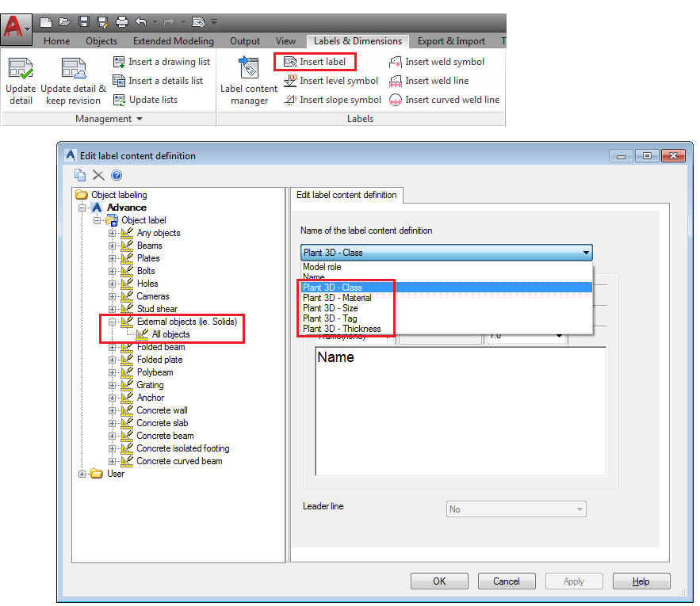Select Stud shear in the tree

pyautogui.click(x=157, y=309)
